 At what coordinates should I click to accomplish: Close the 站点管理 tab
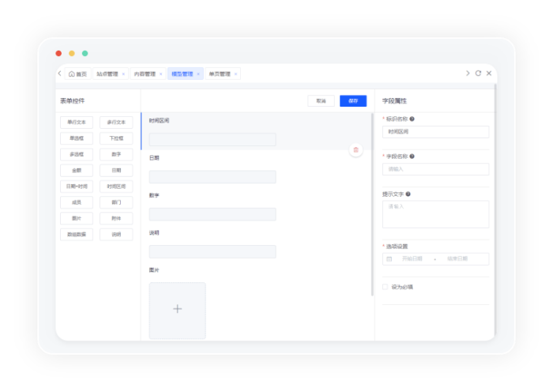[123, 74]
